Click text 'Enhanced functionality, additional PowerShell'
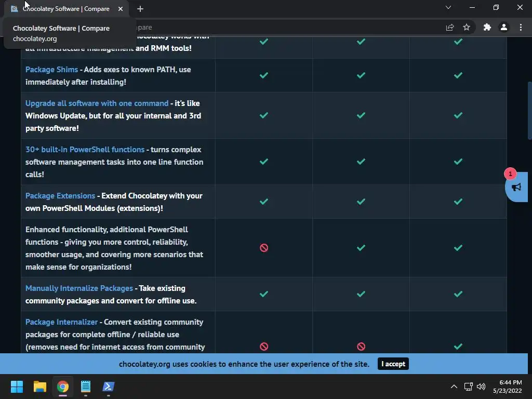The height and width of the screenshot is (399, 532). (x=107, y=230)
